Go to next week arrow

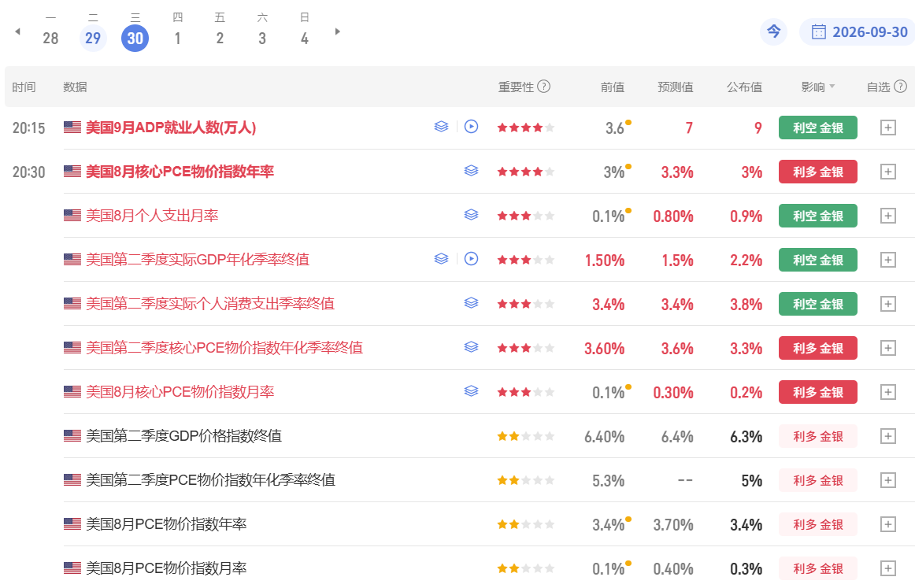(337, 31)
